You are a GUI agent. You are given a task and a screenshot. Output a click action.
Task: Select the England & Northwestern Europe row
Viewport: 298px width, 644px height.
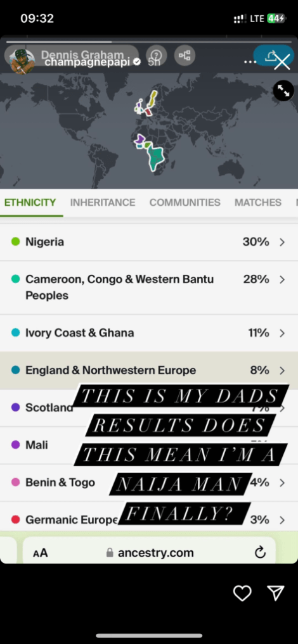point(149,370)
